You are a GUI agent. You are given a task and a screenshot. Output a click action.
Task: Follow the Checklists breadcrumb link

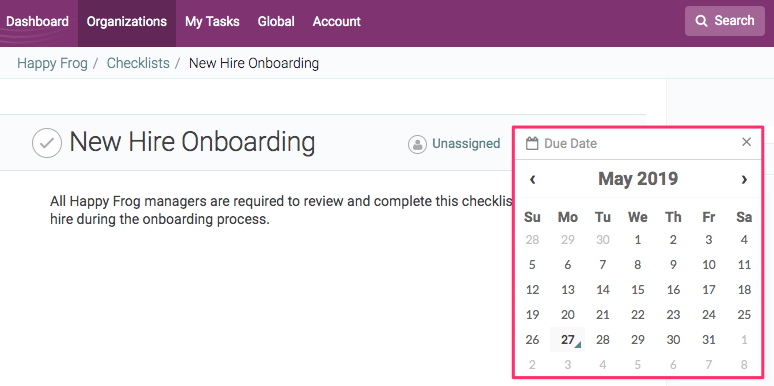pos(138,63)
